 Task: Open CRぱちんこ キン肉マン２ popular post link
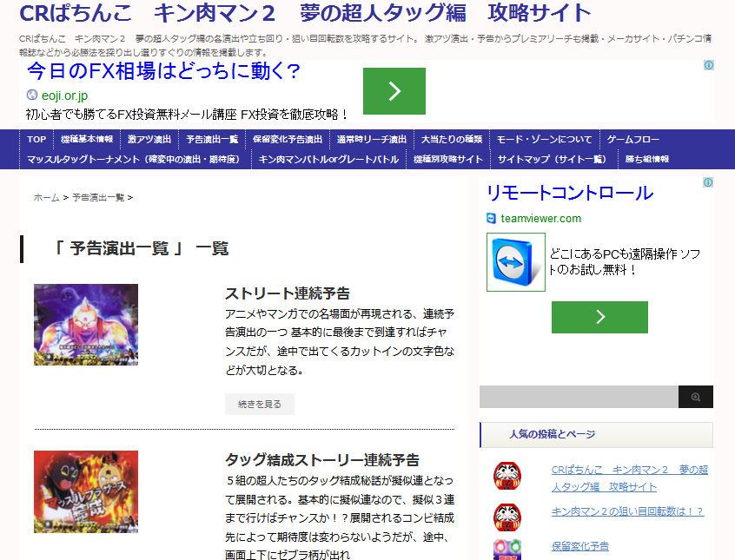point(630,478)
